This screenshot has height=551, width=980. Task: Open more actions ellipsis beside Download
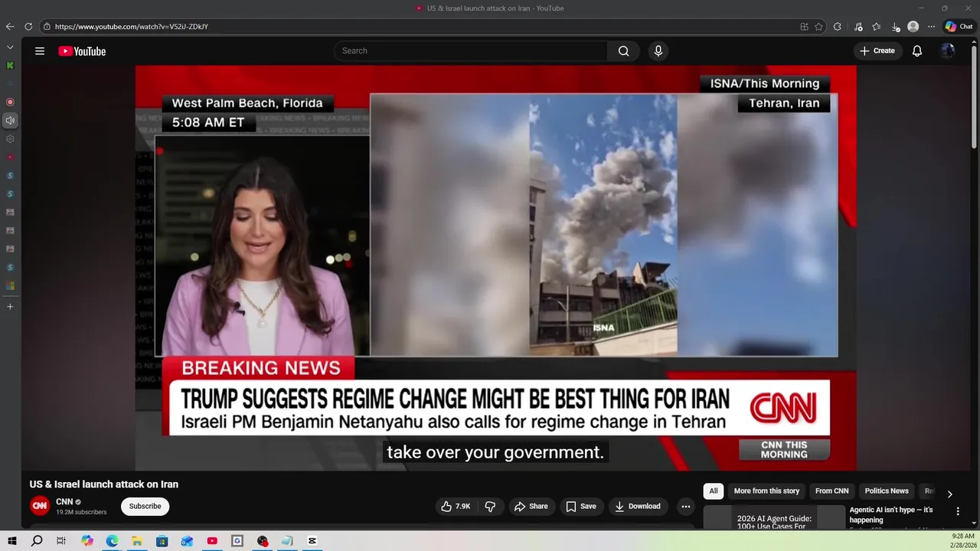point(686,507)
